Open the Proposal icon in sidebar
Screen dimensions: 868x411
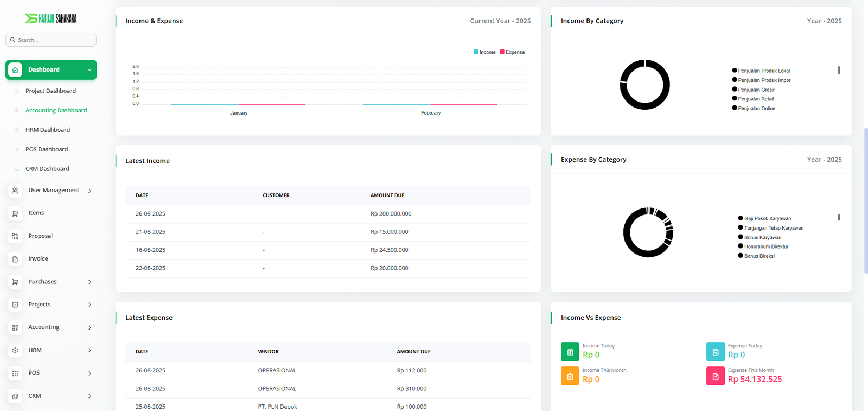point(15,236)
